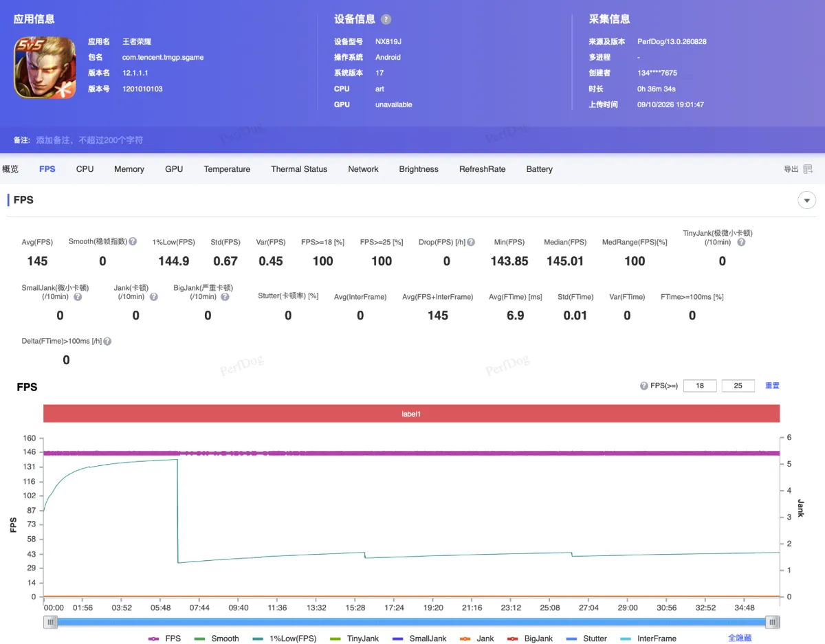Open the GPU tab
The width and height of the screenshot is (825, 644).
click(174, 169)
